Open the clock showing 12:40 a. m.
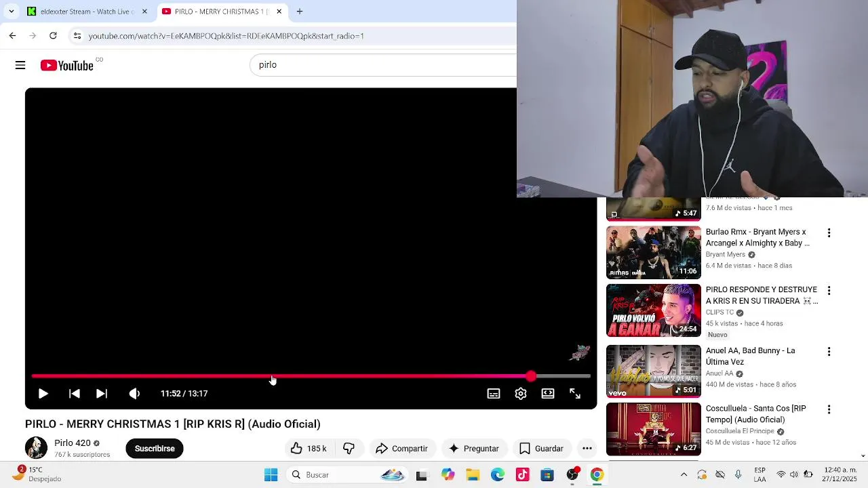Screen dimensions: 868x488 click(841, 474)
